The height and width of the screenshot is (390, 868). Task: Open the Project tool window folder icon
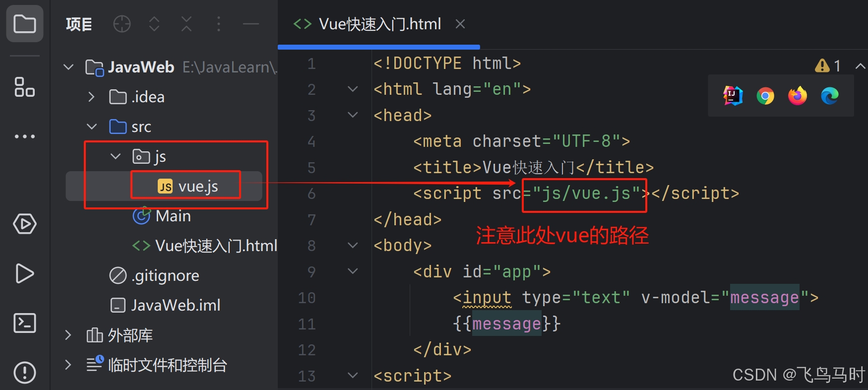coord(24,24)
